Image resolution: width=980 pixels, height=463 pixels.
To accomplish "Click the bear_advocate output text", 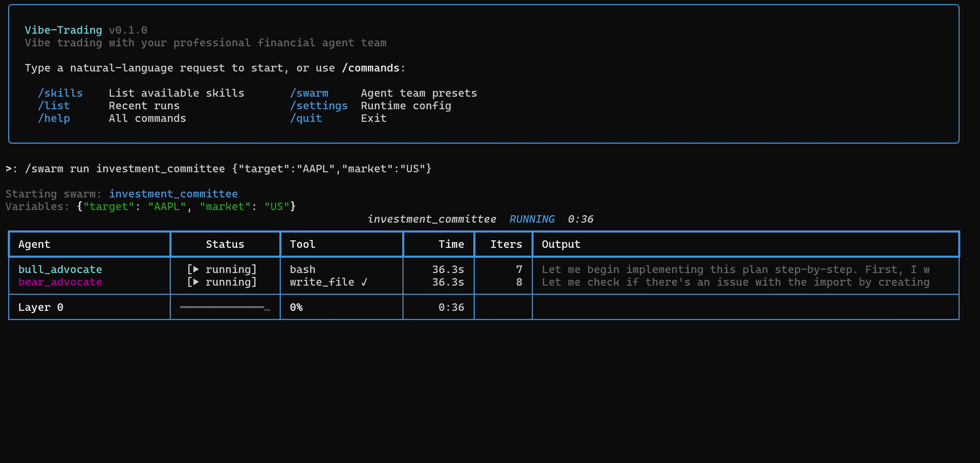I will coord(735,282).
